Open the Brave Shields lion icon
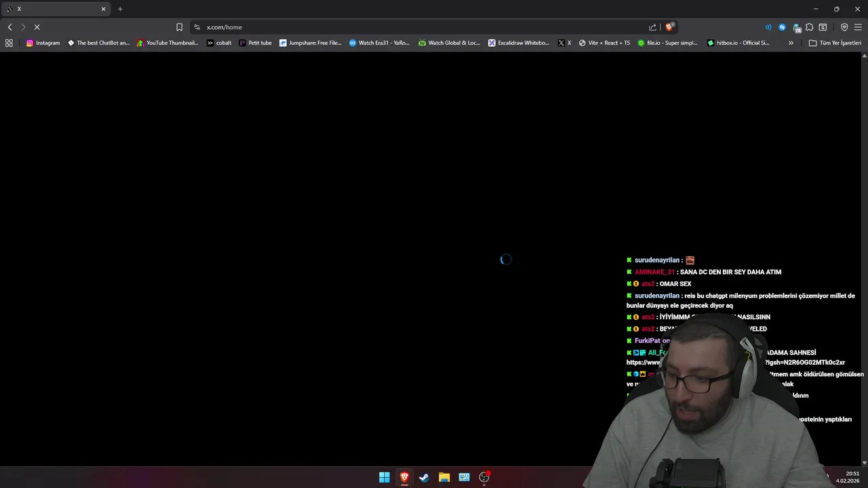Image resolution: width=868 pixels, height=488 pixels. coord(670,27)
